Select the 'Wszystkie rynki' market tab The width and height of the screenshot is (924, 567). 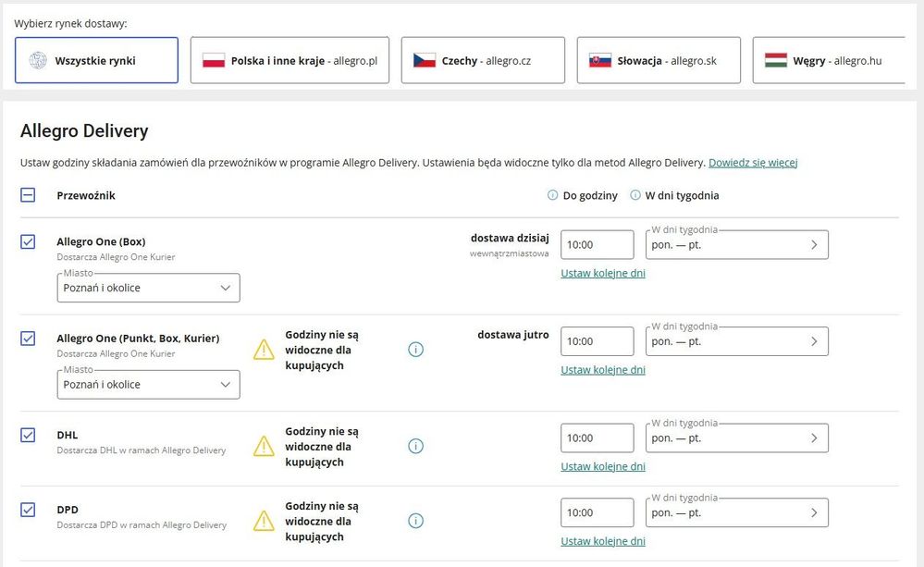[97, 61]
